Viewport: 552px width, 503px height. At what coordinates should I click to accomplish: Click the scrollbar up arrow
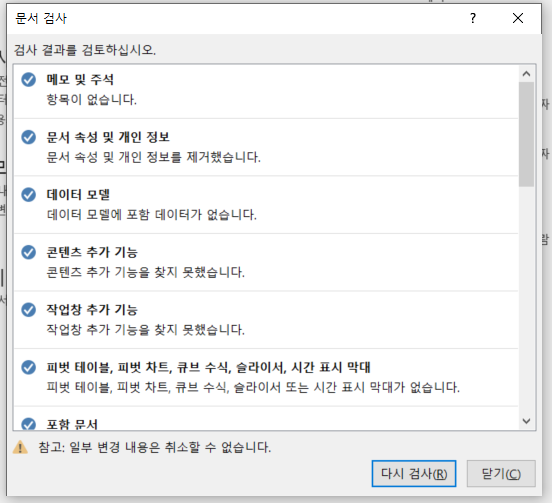click(527, 74)
